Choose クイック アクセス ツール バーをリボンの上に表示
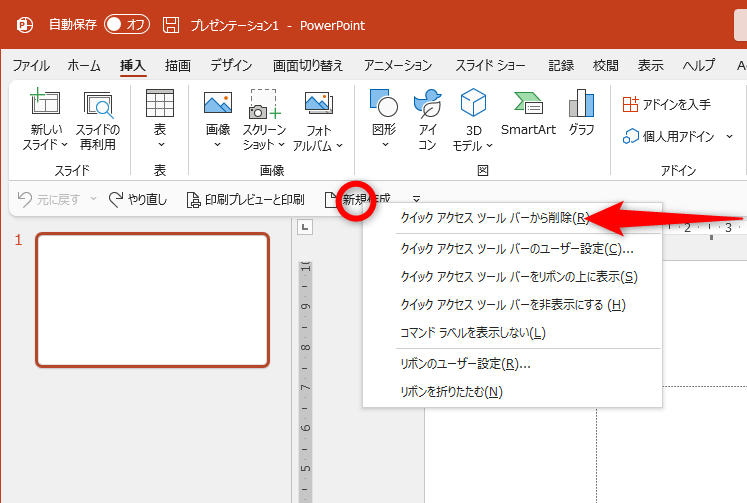This screenshot has width=747, height=503. click(518, 277)
